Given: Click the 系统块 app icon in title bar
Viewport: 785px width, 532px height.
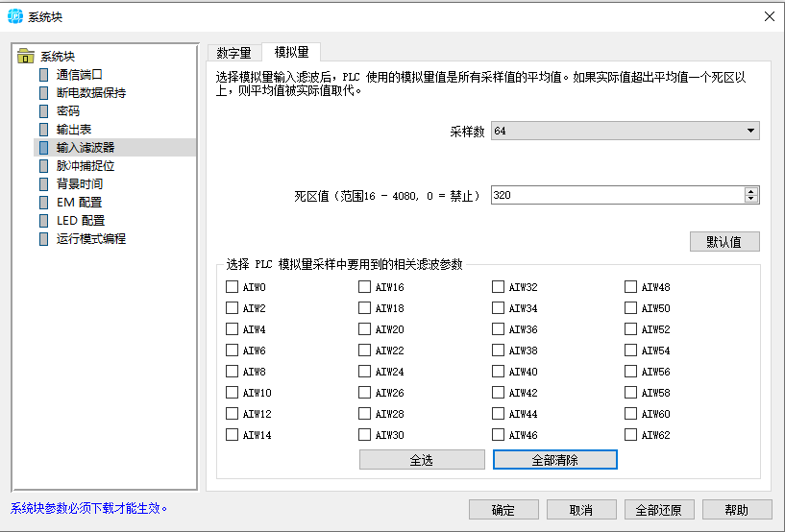Looking at the screenshot, I should (x=15, y=16).
